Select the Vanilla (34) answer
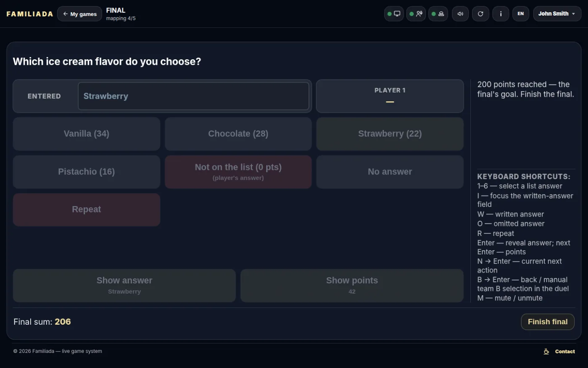This screenshot has width=588, height=368. click(87, 134)
